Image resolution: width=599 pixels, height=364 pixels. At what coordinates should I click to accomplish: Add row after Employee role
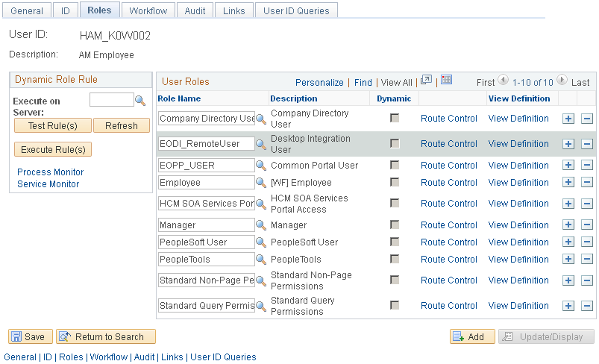[x=568, y=183]
